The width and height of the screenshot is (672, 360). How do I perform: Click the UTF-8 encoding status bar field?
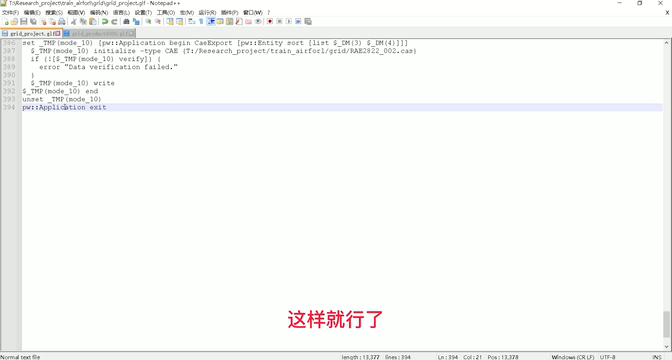(x=607, y=357)
